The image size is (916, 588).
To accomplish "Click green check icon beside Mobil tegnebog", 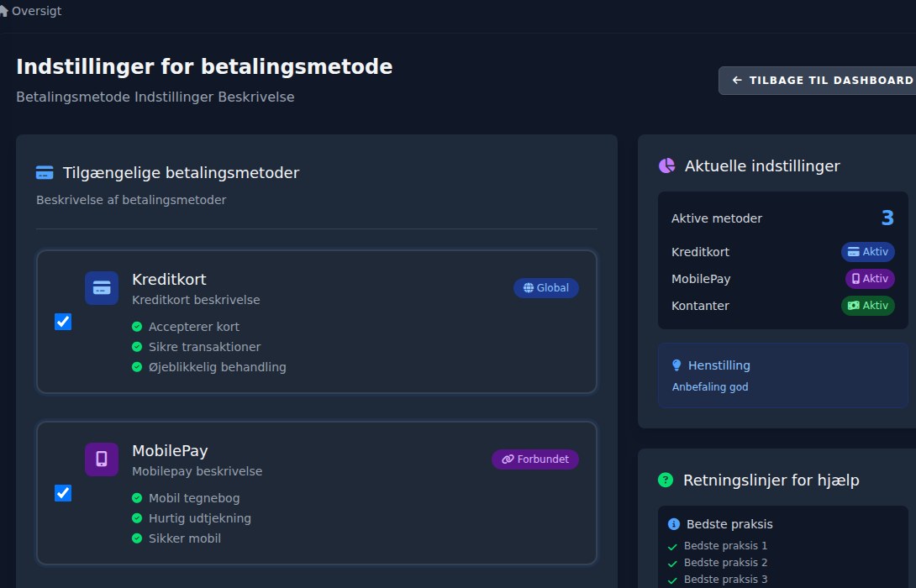I will click(x=137, y=498).
